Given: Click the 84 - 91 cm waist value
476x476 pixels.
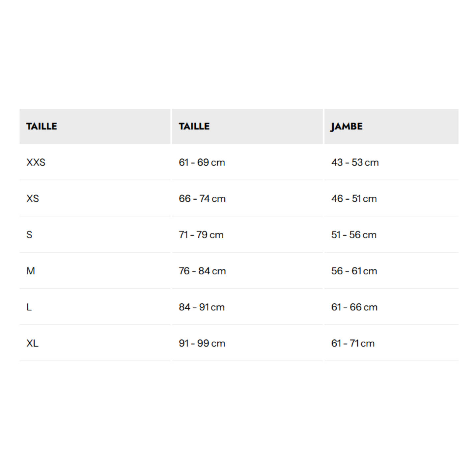Looking at the screenshot, I should coord(202,307).
